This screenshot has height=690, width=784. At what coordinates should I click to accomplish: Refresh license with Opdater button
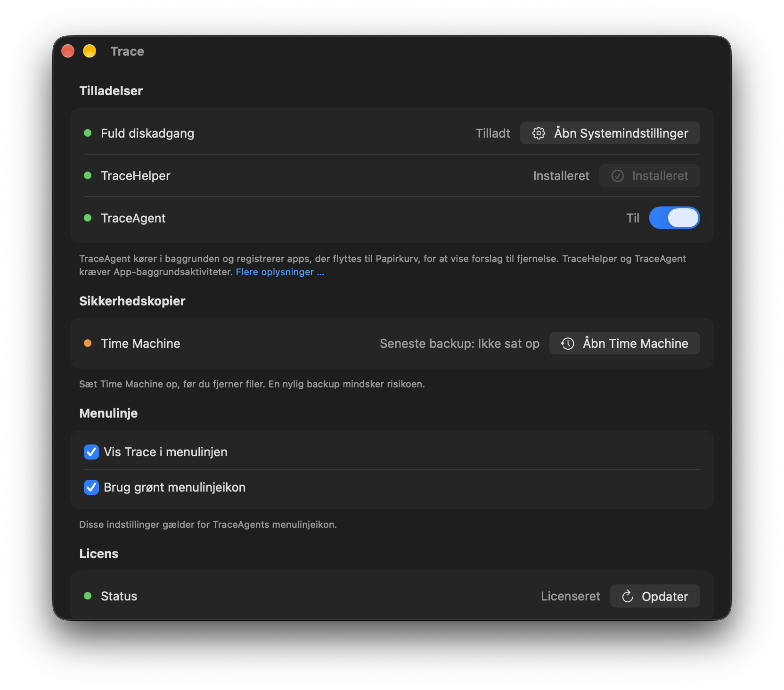tap(655, 596)
